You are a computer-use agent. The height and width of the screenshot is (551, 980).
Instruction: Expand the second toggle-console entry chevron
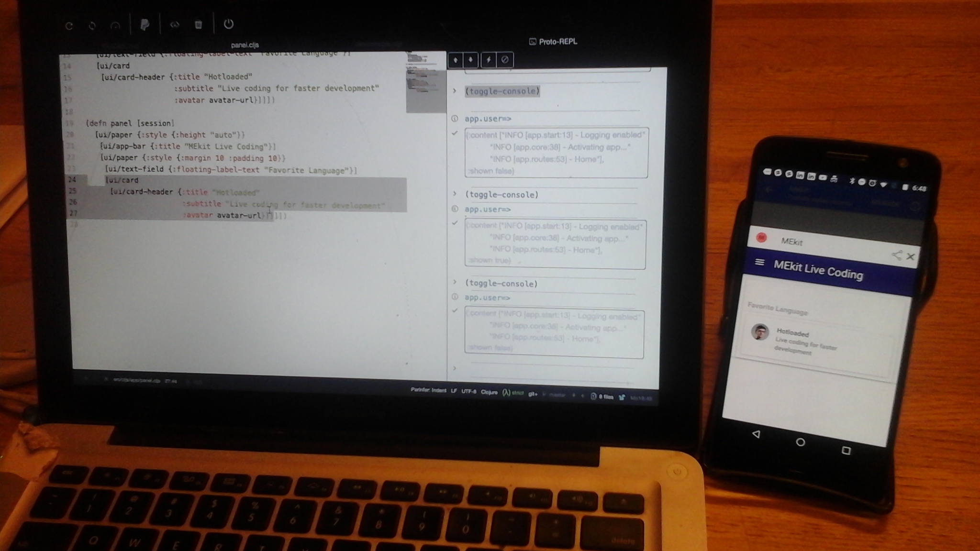[455, 194]
